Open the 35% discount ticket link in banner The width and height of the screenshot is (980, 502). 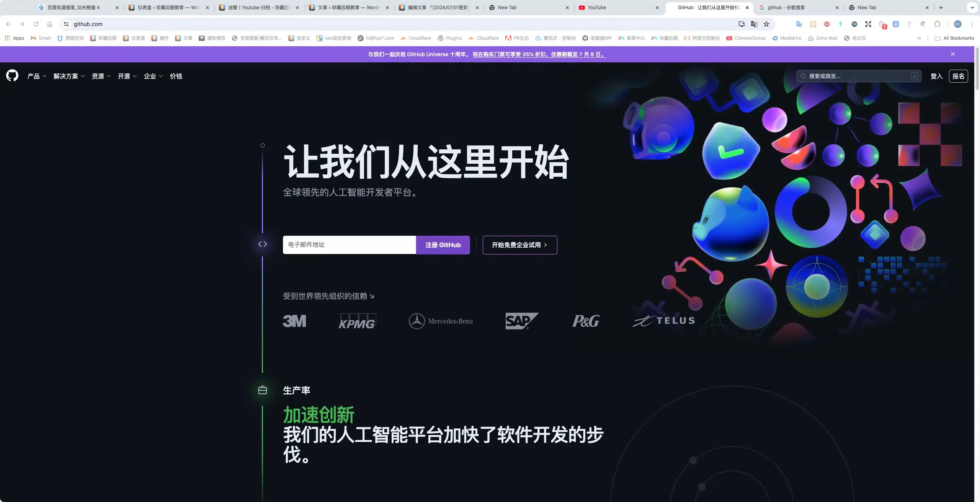539,54
